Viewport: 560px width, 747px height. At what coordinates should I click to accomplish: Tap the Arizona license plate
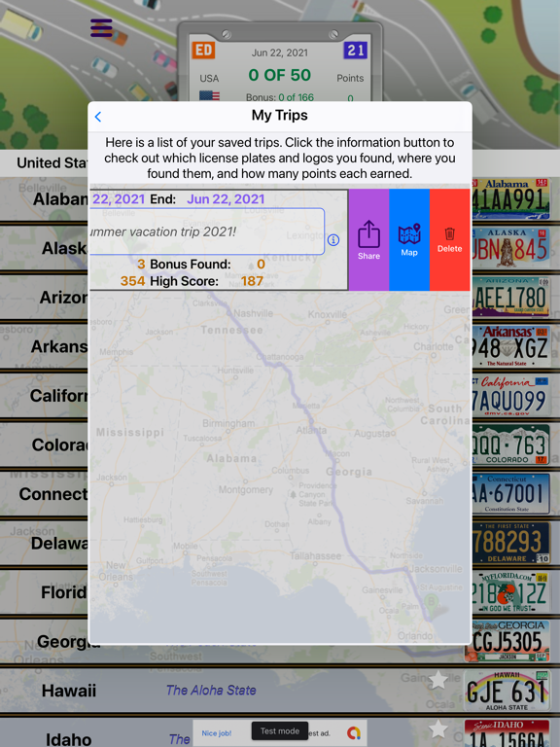510,298
